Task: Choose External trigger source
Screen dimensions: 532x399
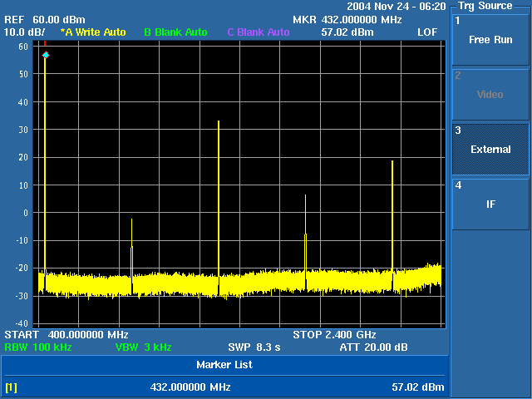Action: tap(490, 150)
